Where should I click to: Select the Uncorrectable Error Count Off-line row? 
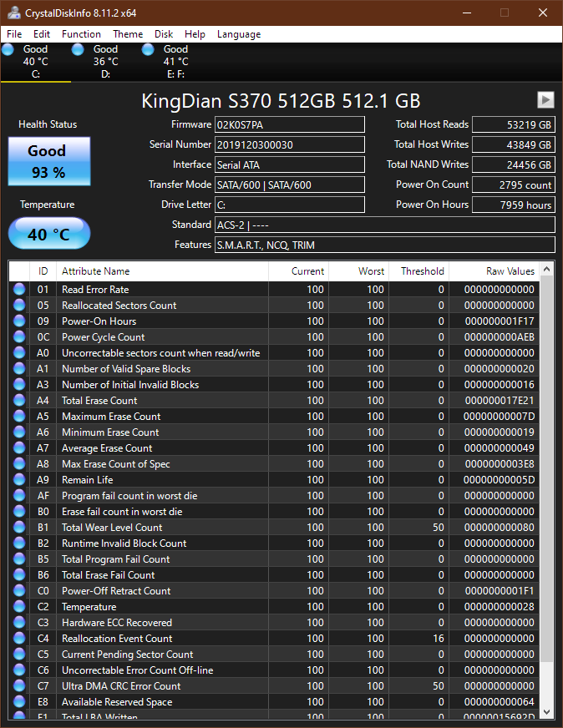coord(274,670)
